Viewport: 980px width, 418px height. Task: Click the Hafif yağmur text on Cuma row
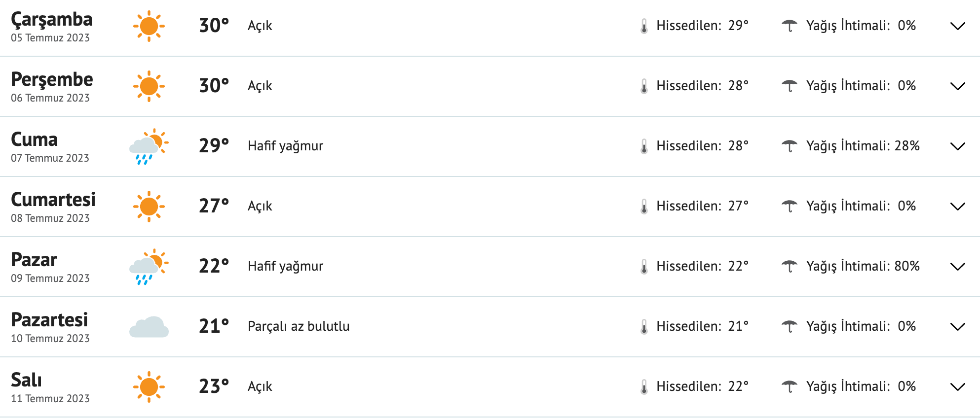[285, 146]
